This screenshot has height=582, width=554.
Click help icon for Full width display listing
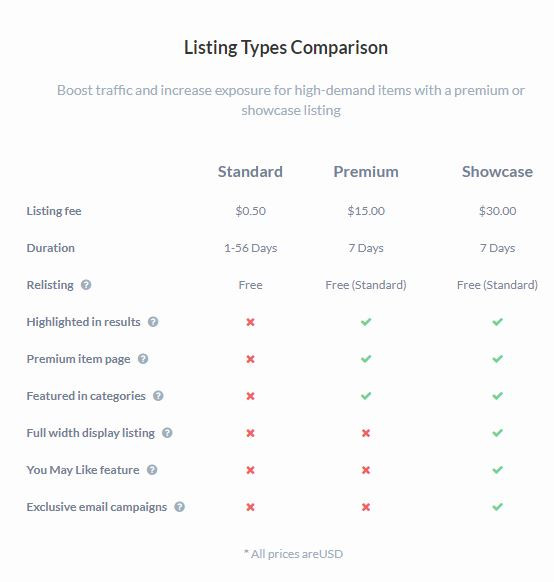click(x=167, y=433)
